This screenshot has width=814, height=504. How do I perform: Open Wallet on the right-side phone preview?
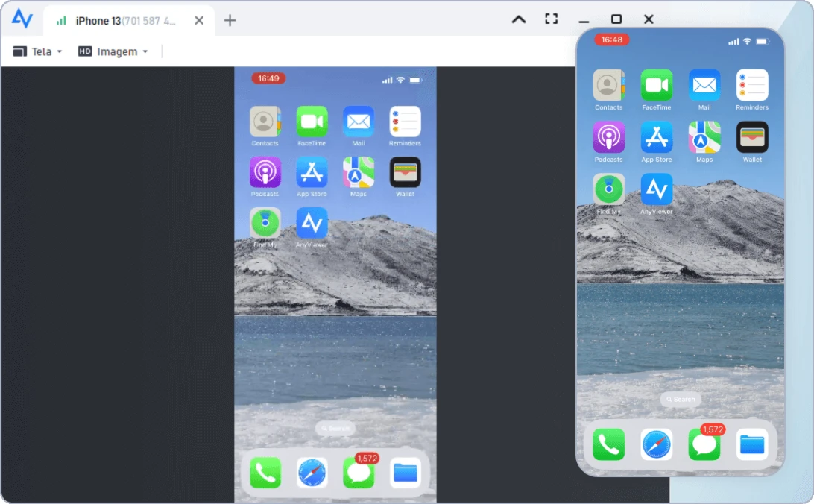pos(752,137)
